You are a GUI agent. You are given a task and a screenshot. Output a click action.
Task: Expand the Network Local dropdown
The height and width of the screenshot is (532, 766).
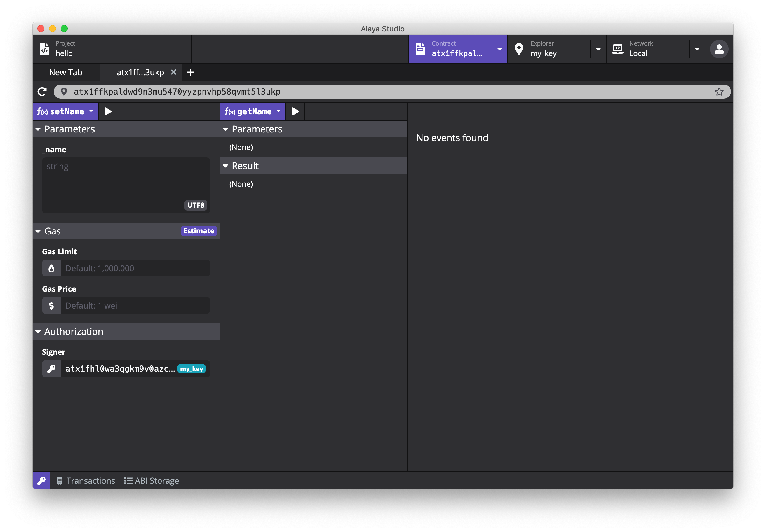tap(697, 49)
